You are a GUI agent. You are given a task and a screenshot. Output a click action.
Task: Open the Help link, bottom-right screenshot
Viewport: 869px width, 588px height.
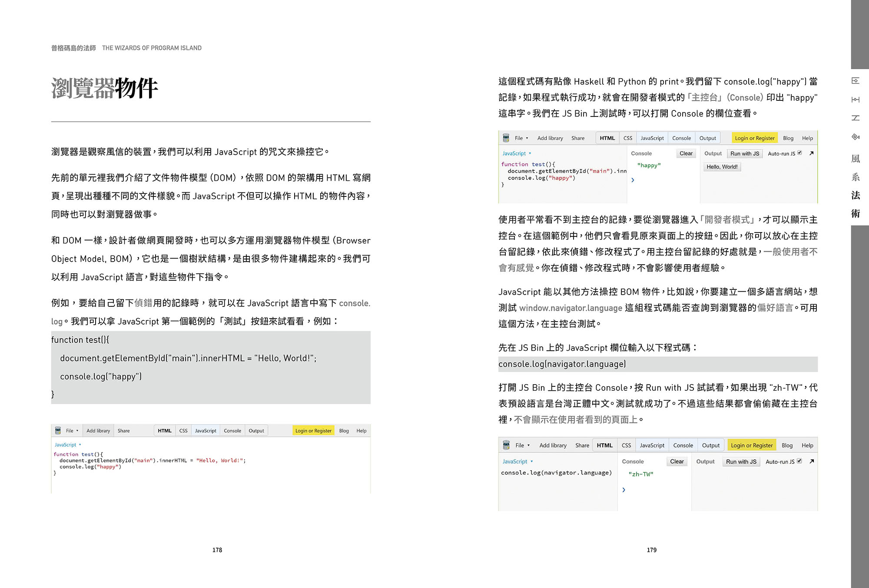tap(807, 445)
